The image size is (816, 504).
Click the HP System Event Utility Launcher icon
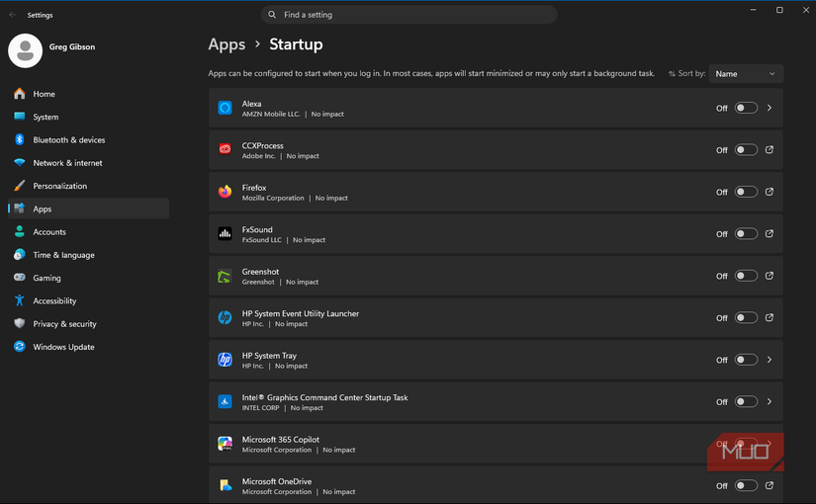point(225,317)
